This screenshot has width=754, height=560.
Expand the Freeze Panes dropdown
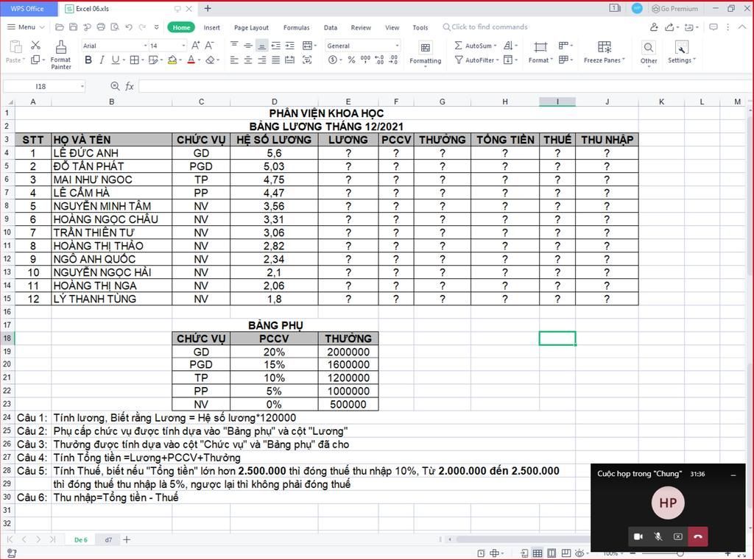tap(624, 60)
